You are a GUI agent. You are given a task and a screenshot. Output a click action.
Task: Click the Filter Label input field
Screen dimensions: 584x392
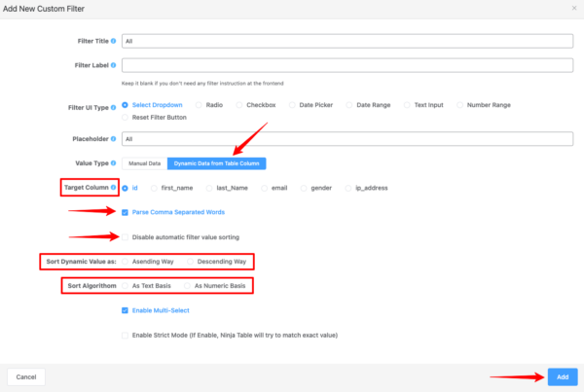click(x=347, y=65)
